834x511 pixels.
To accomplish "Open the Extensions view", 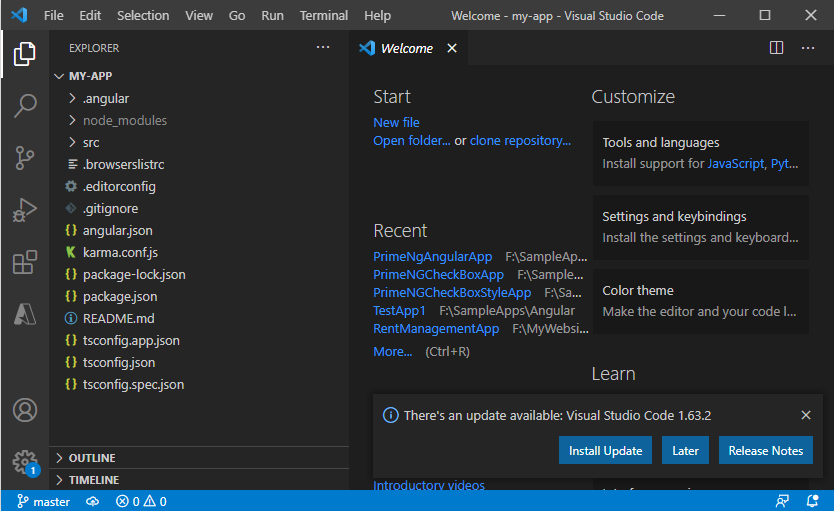I will click(x=24, y=262).
